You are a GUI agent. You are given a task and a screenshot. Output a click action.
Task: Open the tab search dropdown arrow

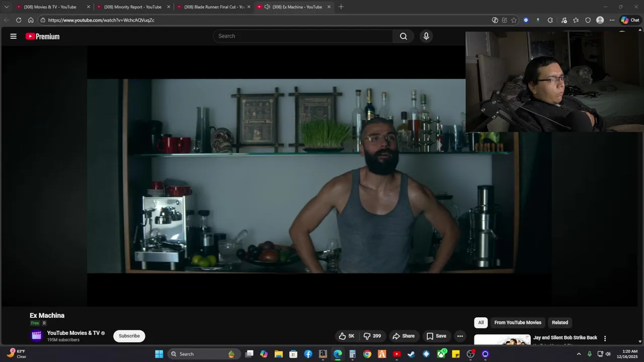click(x=7, y=7)
